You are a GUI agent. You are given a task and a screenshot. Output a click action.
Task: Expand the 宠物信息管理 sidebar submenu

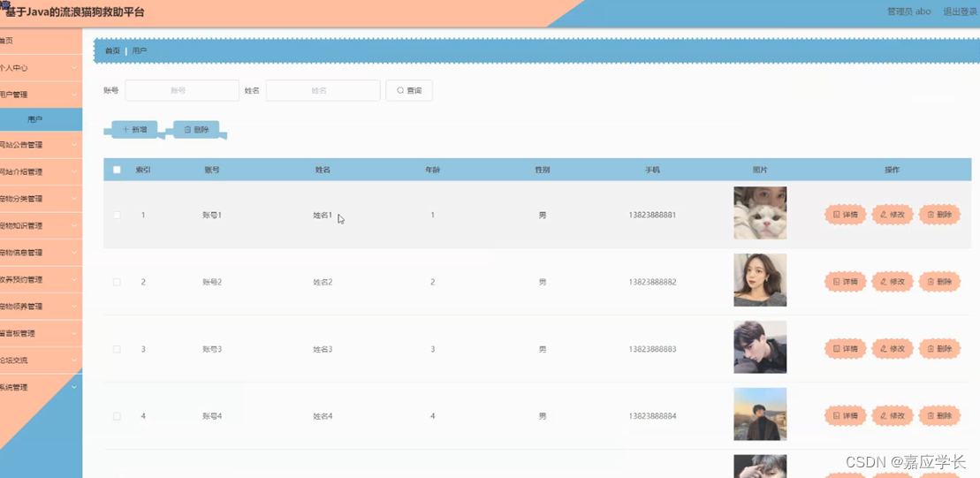click(x=41, y=253)
